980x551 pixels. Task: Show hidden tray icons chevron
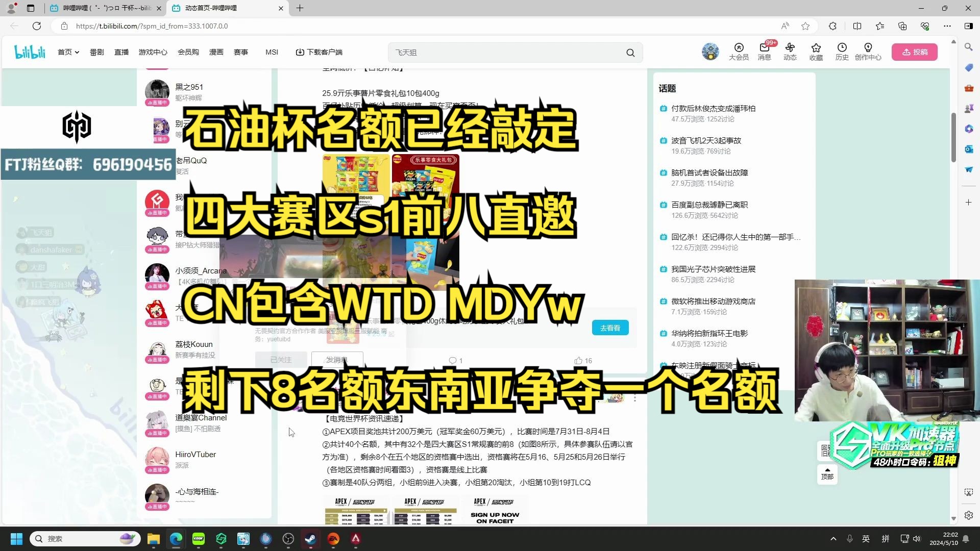click(834, 539)
